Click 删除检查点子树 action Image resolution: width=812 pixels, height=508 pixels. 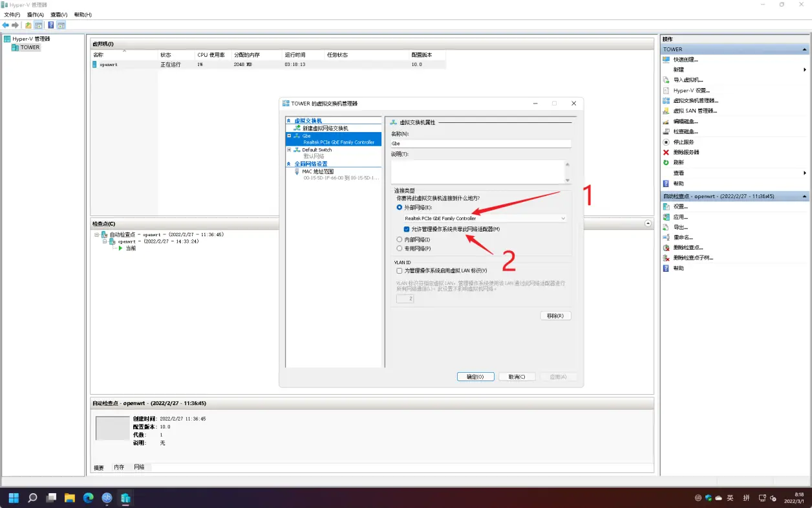tap(692, 258)
